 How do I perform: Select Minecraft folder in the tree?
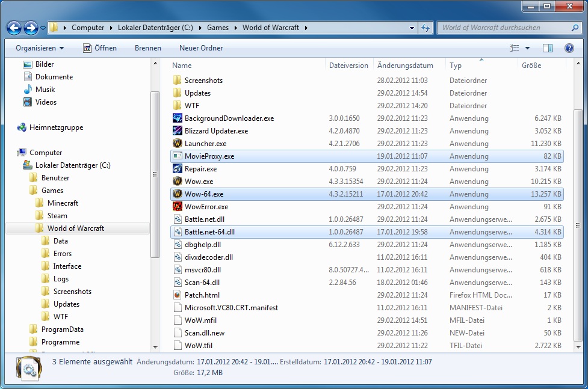coord(57,203)
